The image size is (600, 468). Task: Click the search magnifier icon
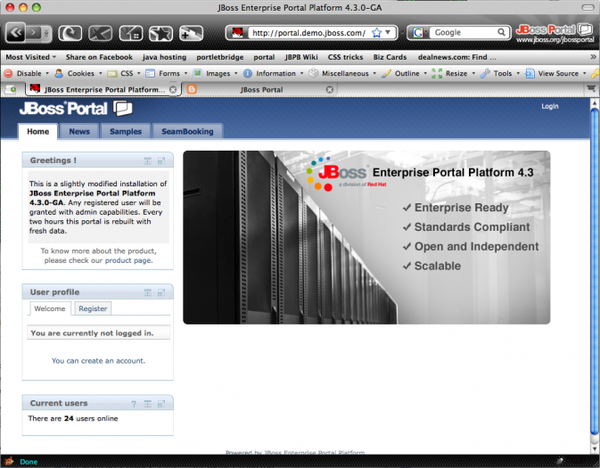[501, 33]
